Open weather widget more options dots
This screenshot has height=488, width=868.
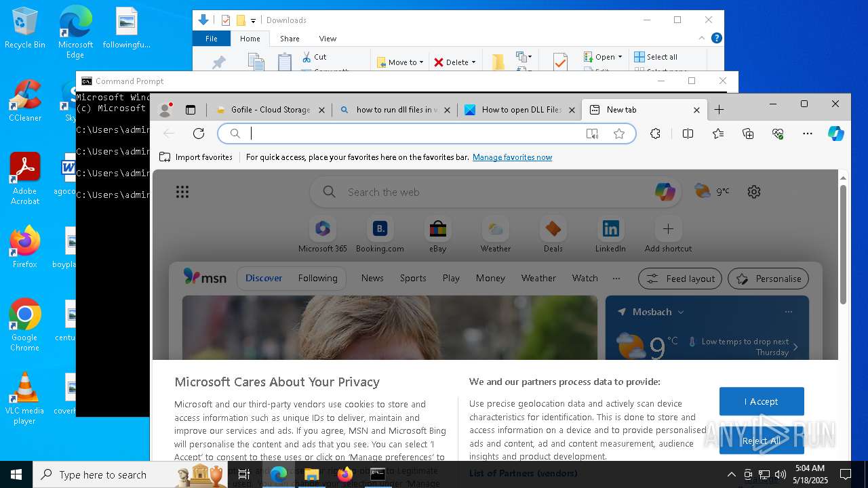[x=788, y=312]
